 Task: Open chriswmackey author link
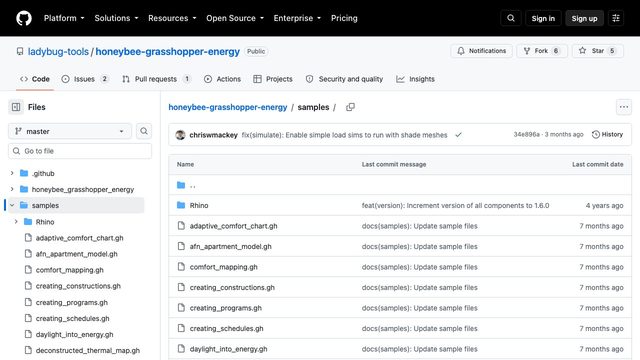pos(213,135)
